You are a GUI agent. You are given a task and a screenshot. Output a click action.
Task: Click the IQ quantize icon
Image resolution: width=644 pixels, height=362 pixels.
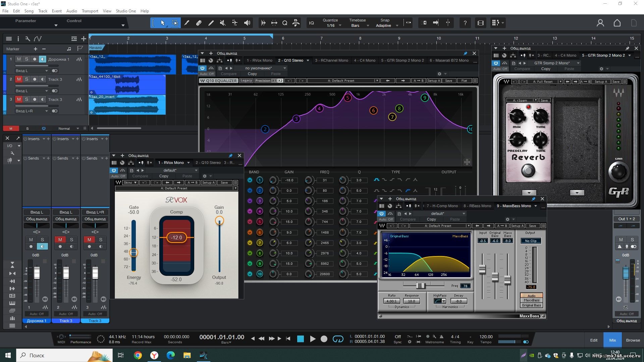point(312,23)
